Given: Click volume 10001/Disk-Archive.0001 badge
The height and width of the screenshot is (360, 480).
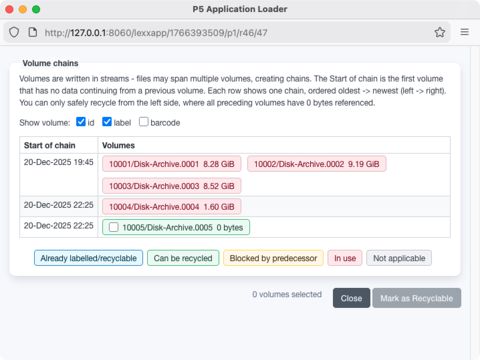Looking at the screenshot, I should tap(172, 164).
